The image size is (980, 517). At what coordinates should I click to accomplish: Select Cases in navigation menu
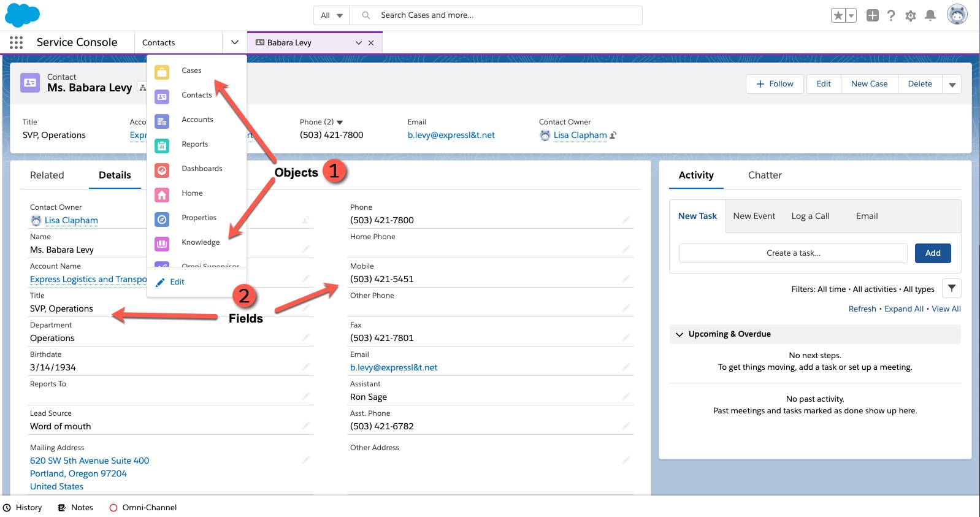tap(191, 71)
